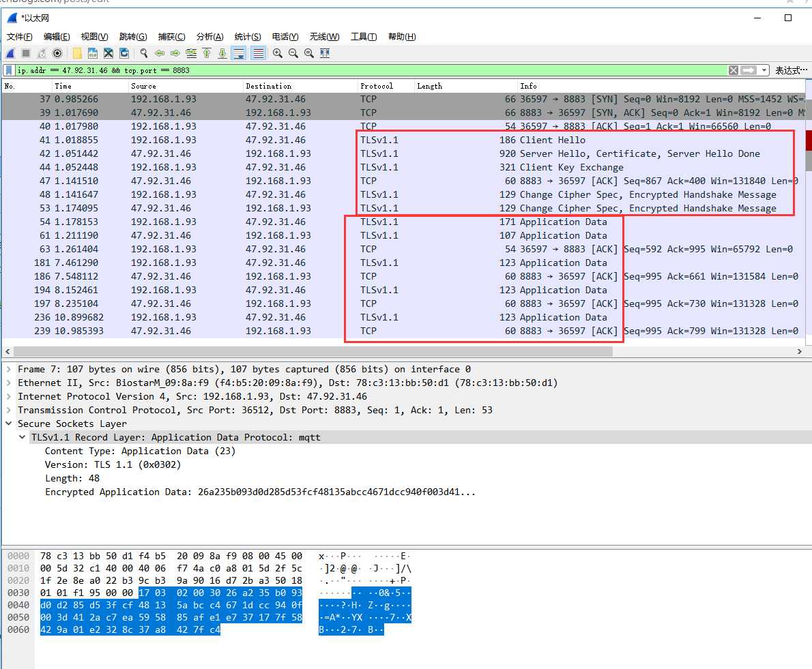Sort by the No. column header
Screen dimensions: 812x669
(x=27, y=86)
